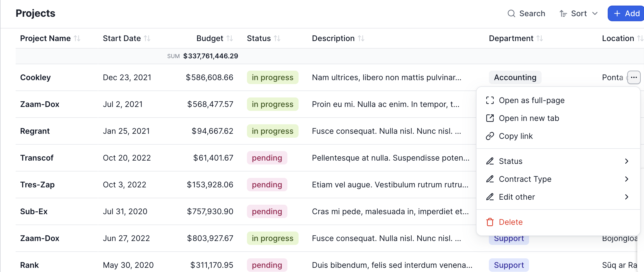Click the Start Date sort arrows
Image resolution: width=644 pixels, height=272 pixels.
[x=147, y=38]
